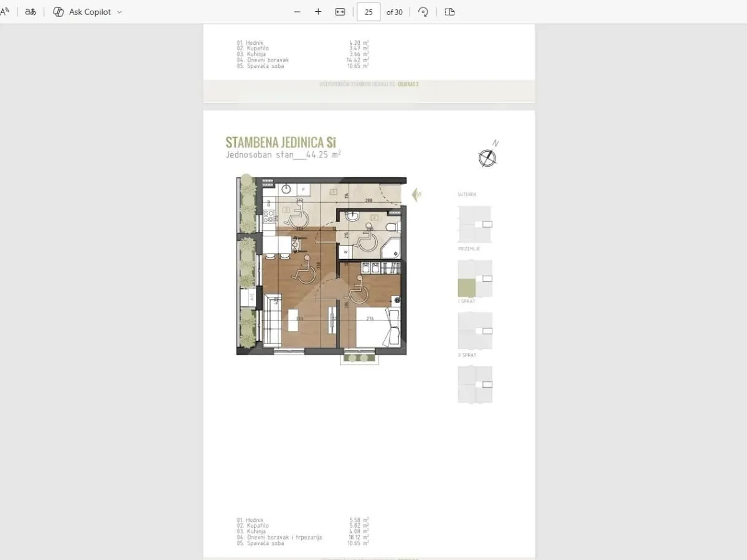The height and width of the screenshot is (560, 747).
Task: Click the "5.82 m²" Kupatilo area value
Action: click(x=359, y=526)
